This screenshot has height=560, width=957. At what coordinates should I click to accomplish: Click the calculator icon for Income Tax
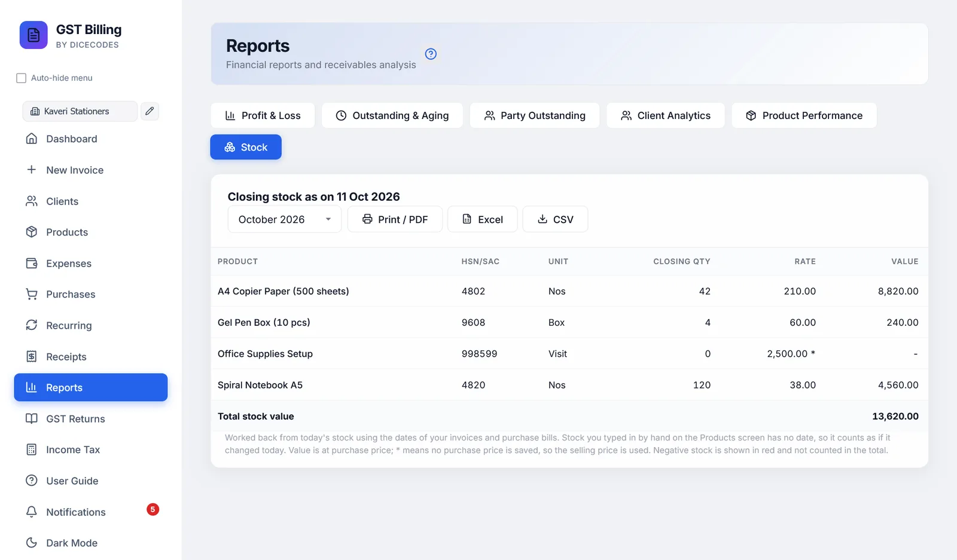[x=32, y=449]
